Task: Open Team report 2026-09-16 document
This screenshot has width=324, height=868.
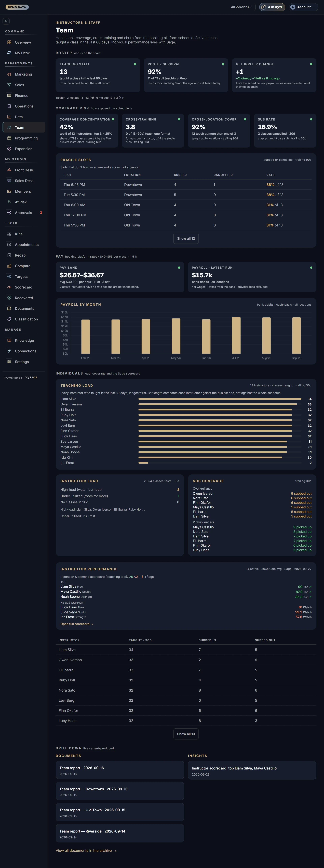Action: coord(119,770)
